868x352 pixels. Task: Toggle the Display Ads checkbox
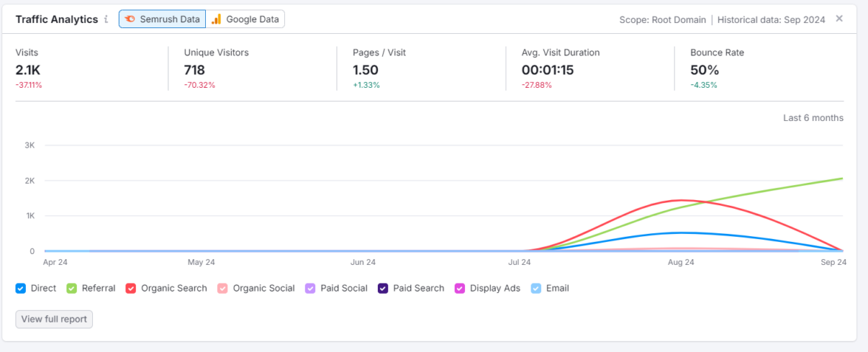pos(460,289)
